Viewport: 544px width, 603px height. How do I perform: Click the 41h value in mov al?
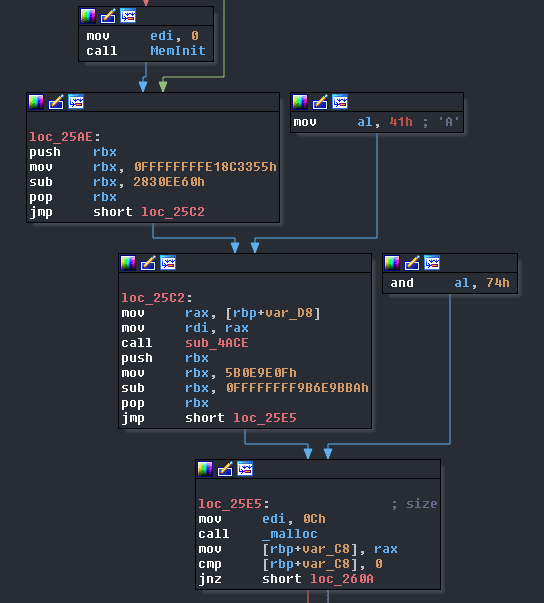pos(401,122)
